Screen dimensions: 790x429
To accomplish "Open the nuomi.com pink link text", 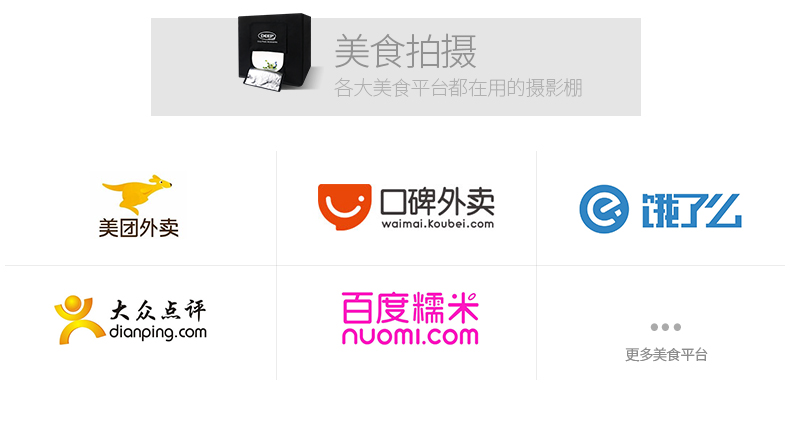I will (410, 336).
